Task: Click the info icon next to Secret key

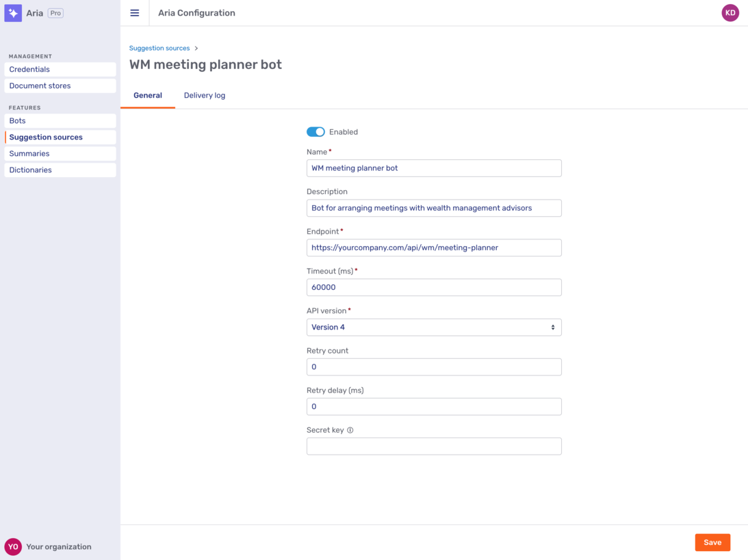Action: coord(349,429)
